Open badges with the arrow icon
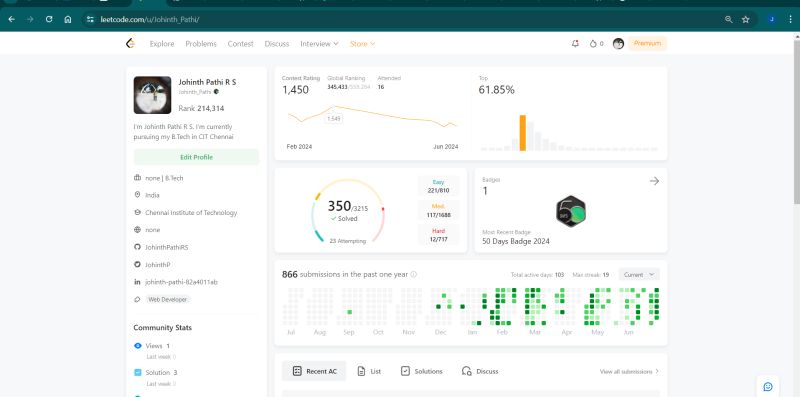Viewport: 800px width, 397px height. click(x=654, y=181)
